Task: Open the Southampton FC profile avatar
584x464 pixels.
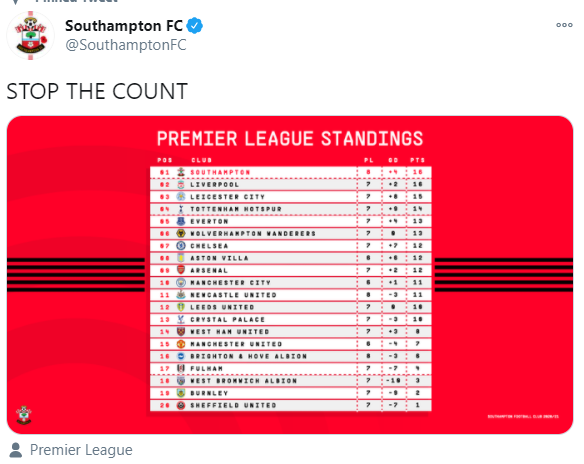Action: pyautogui.click(x=31, y=35)
